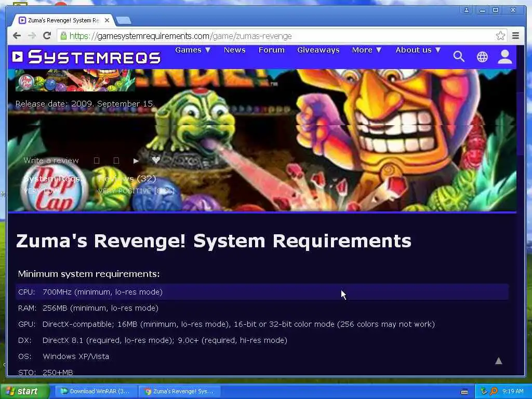
Task: Go back with the browser back arrow
Action: click(x=17, y=36)
